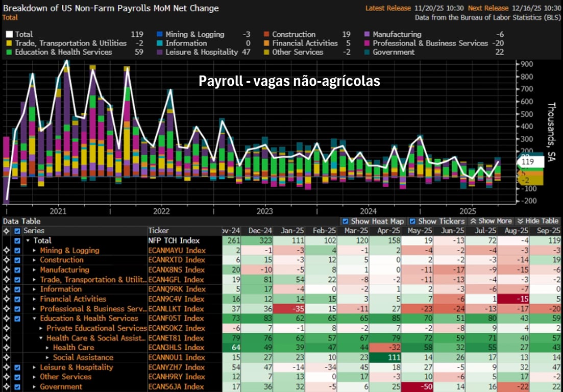Click the crosshair icon beside Social Assistance
Screen dimensions: 563x392
point(6,357)
